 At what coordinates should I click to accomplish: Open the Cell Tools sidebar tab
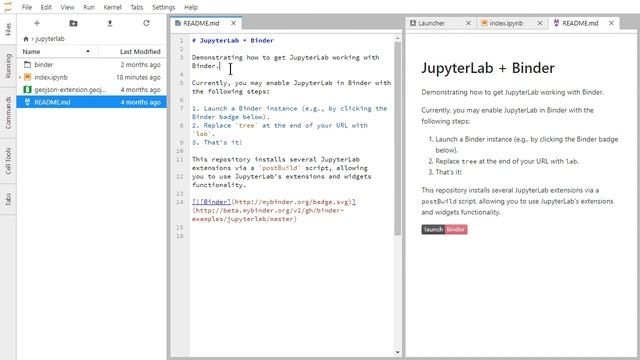tap(8, 161)
